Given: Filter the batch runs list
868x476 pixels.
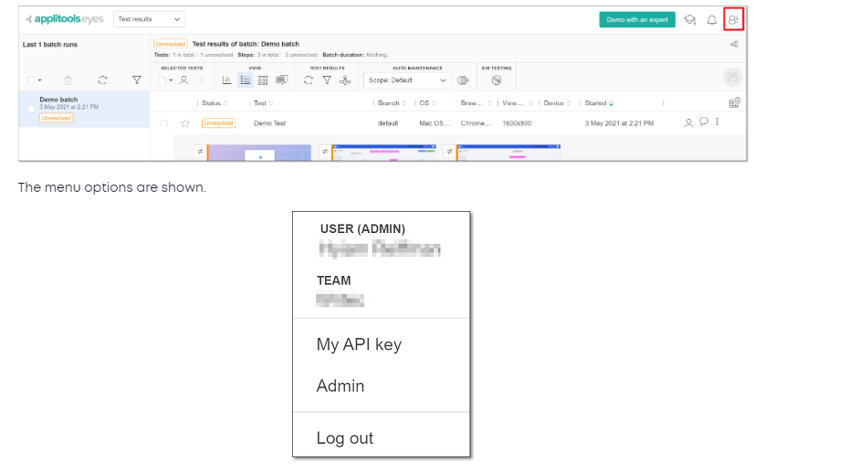Looking at the screenshot, I should click(137, 80).
